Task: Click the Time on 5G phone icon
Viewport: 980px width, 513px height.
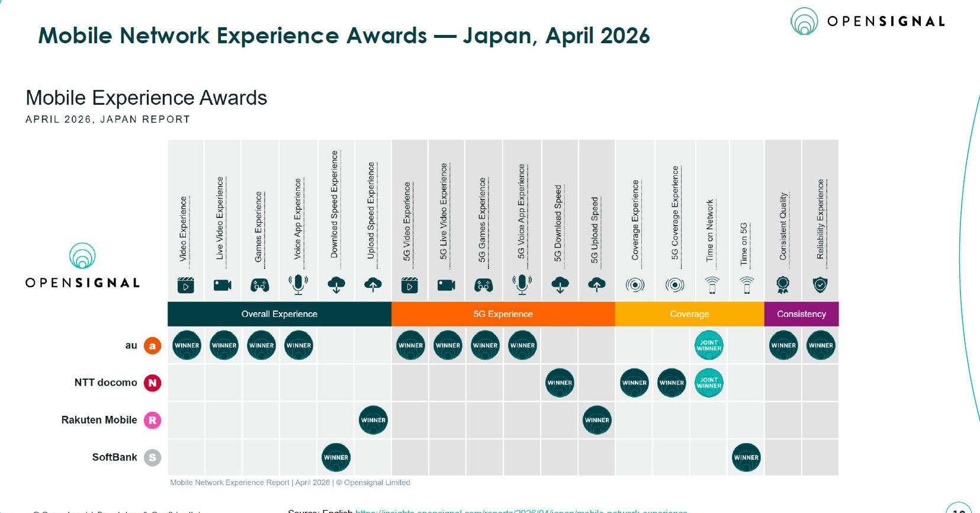Action: click(x=747, y=285)
